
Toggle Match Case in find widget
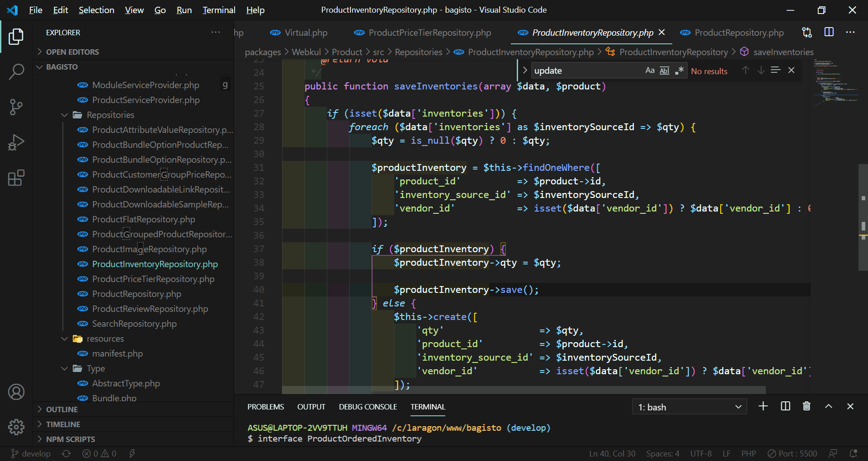click(x=650, y=71)
